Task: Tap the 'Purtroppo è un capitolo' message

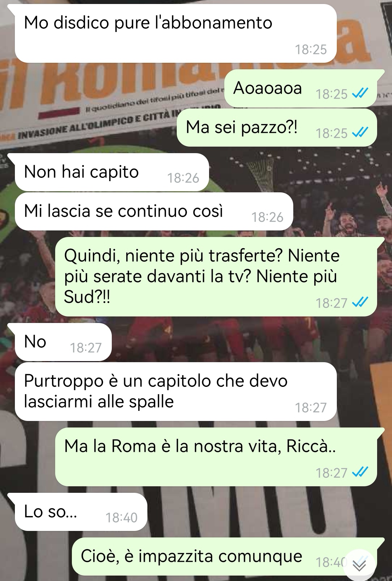Action: tap(176, 392)
